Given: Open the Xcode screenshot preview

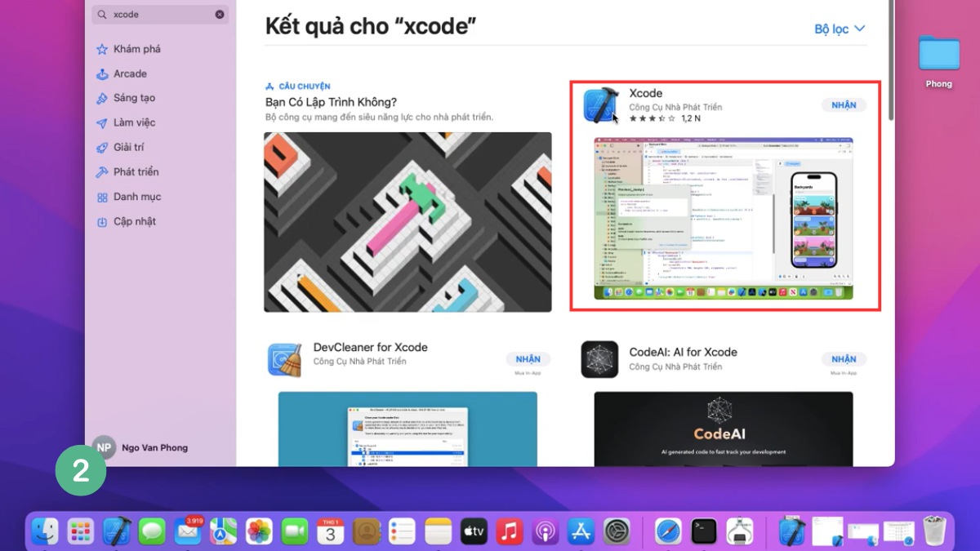Looking at the screenshot, I should pos(724,218).
